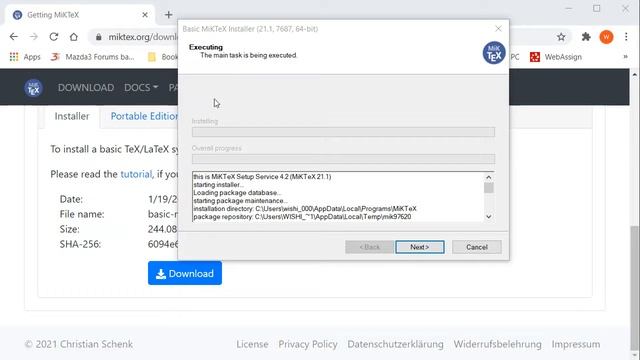Open the WebAssign bookmark
This screenshot has height=360, width=640.
556,57
